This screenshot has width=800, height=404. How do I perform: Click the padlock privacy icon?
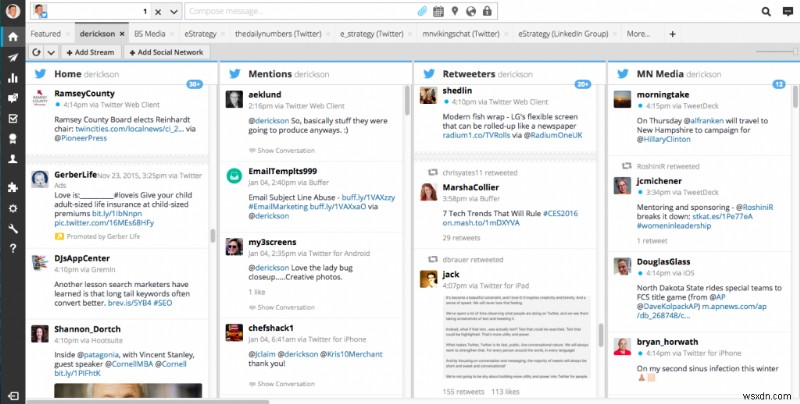point(487,11)
